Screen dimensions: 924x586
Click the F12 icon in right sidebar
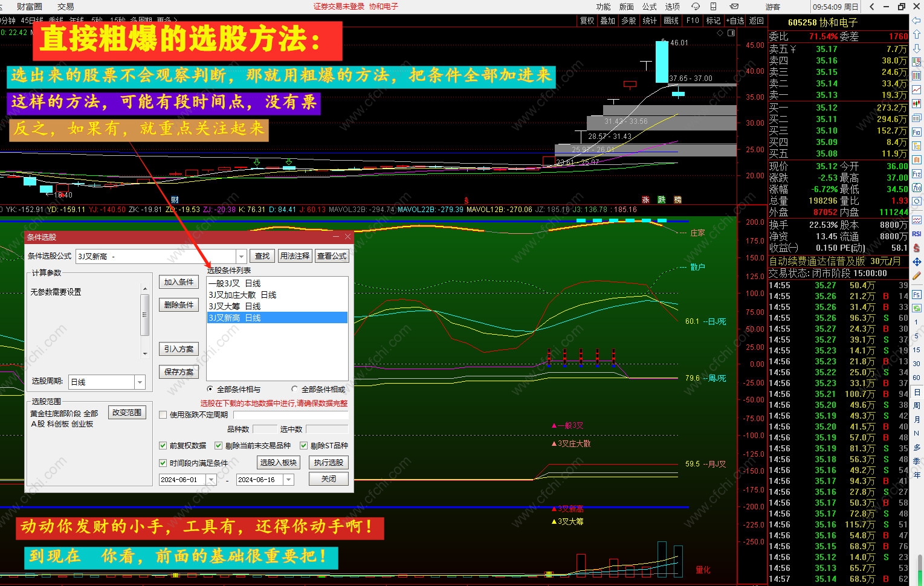tap(917, 174)
